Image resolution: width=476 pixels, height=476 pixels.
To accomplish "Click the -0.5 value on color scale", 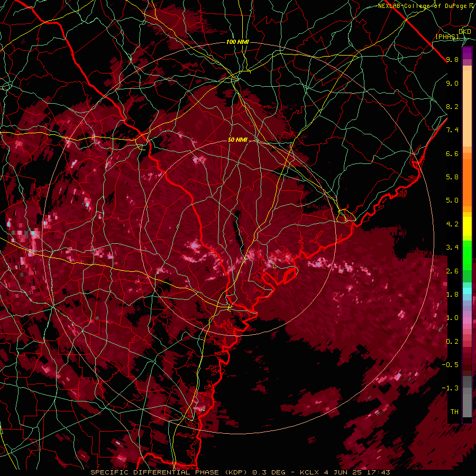I will coord(450,365).
